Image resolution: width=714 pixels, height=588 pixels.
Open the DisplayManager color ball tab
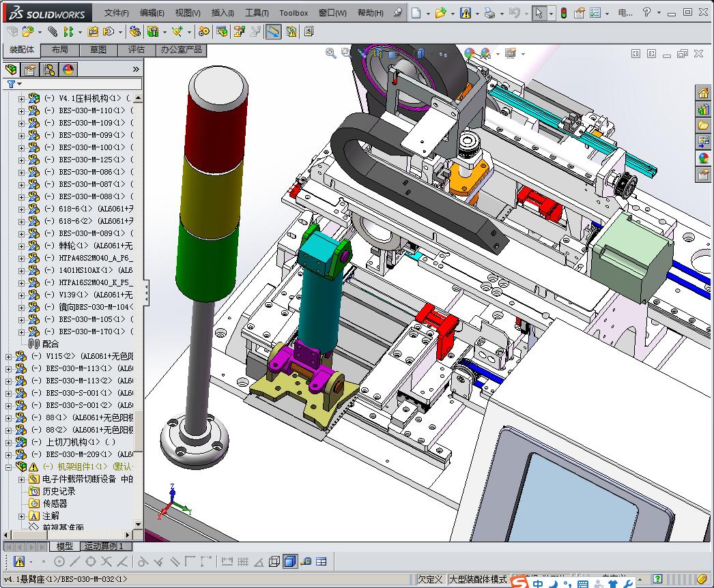click(68, 69)
